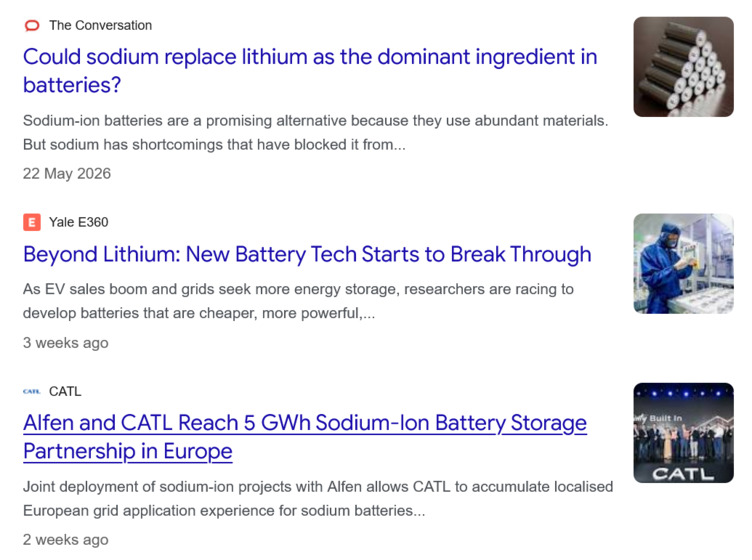Click snippet 'Joint deployment of sodium-ion projects'

click(x=318, y=499)
